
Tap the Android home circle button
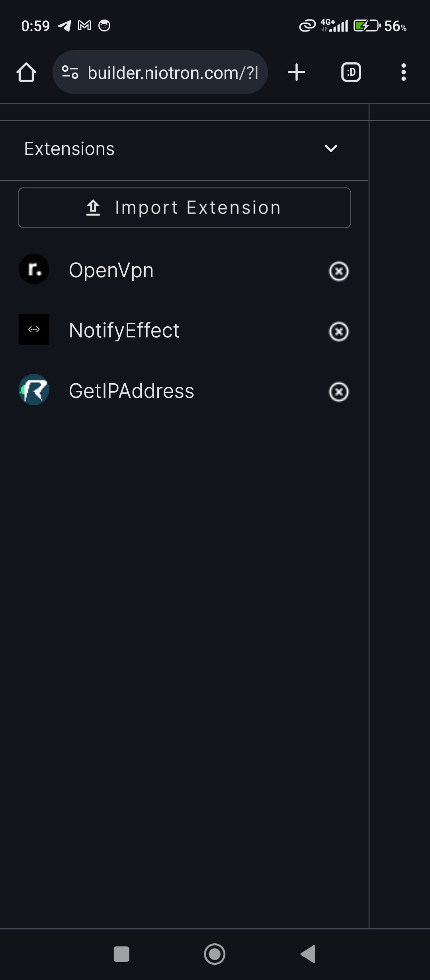click(x=215, y=954)
